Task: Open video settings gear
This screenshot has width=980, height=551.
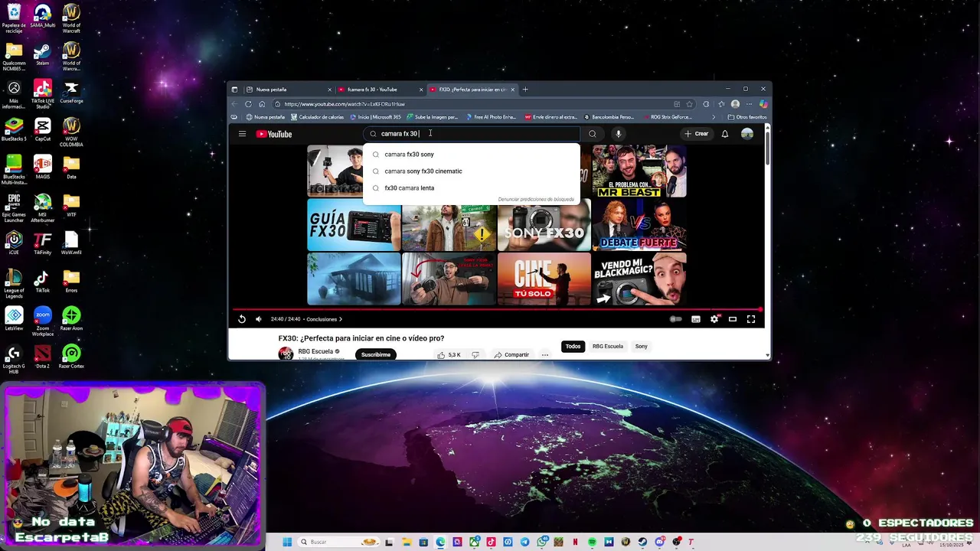Action: [714, 319]
